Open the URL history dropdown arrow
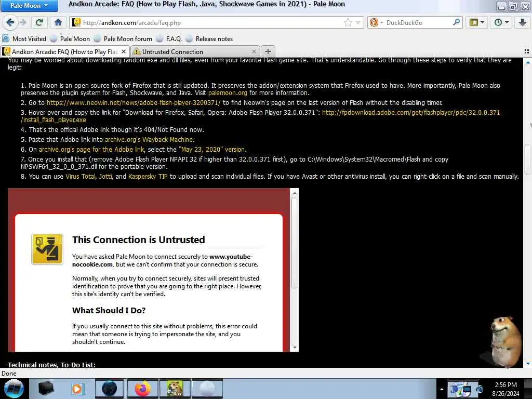Screen dimensions: 532x399 coord(358,23)
